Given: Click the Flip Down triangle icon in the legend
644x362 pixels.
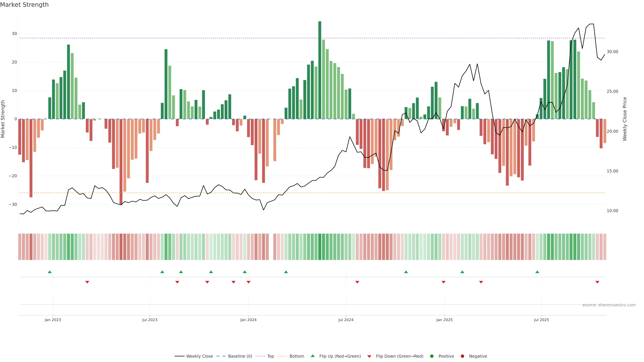Looking at the screenshot, I should 369,356.
